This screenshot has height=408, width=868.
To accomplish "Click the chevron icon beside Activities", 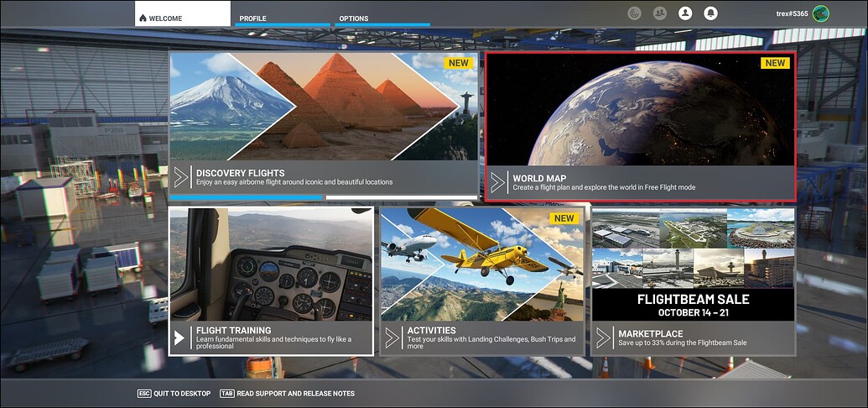I will tap(392, 337).
